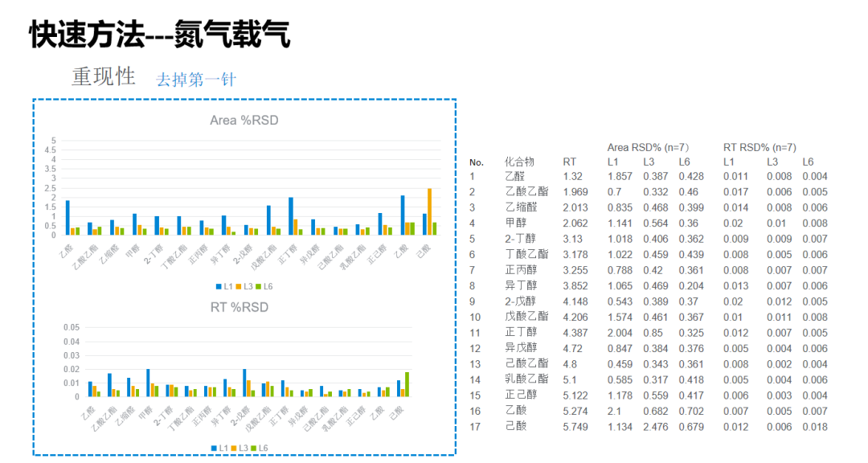Viewport: 868px width, 463px height.
Task: Click Area RSD value 0.835 in 乙缩醛 row
Action: coord(620,207)
